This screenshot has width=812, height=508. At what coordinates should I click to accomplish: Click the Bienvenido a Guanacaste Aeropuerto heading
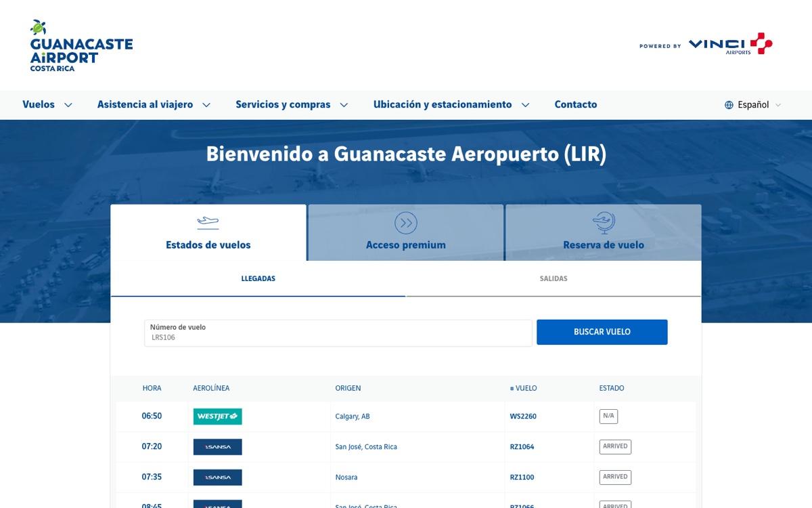click(x=406, y=154)
